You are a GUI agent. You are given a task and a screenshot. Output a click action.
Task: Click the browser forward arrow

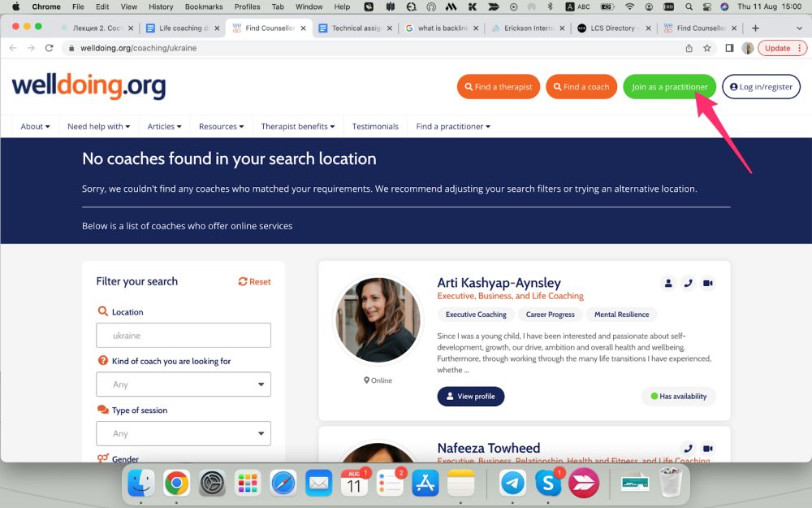(31, 48)
